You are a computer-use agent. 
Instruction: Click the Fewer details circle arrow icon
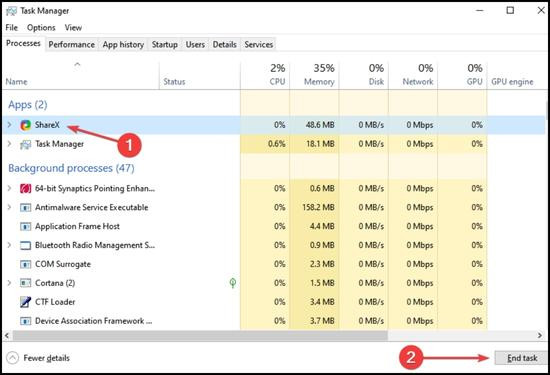click(12, 358)
